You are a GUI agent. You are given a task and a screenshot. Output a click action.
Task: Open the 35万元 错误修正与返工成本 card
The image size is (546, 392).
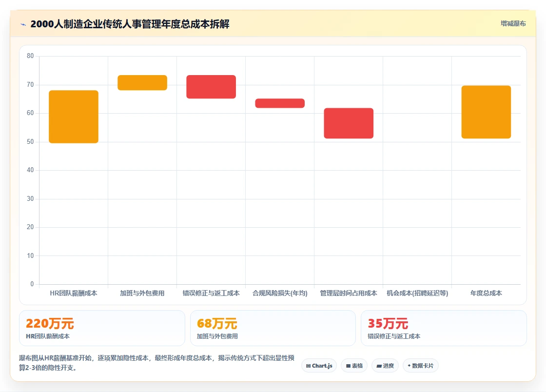pos(444,328)
